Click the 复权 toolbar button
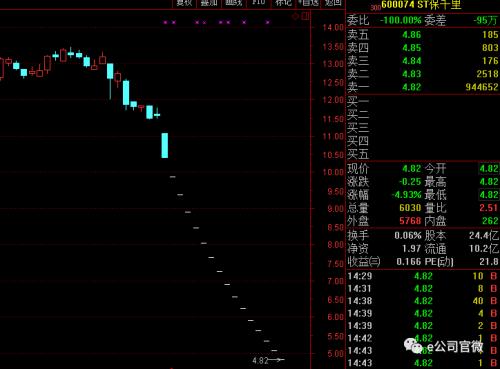This screenshot has width=500, height=369. point(184,3)
